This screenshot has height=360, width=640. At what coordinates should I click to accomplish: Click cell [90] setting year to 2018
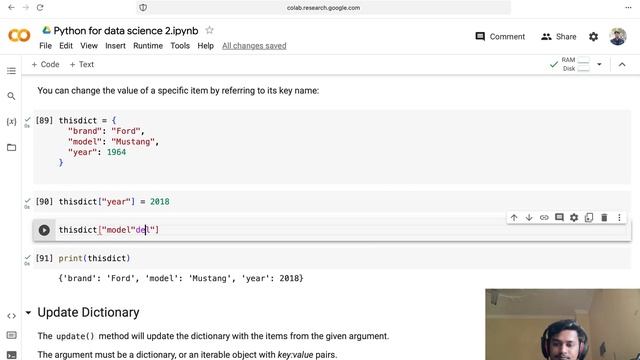coord(331,202)
